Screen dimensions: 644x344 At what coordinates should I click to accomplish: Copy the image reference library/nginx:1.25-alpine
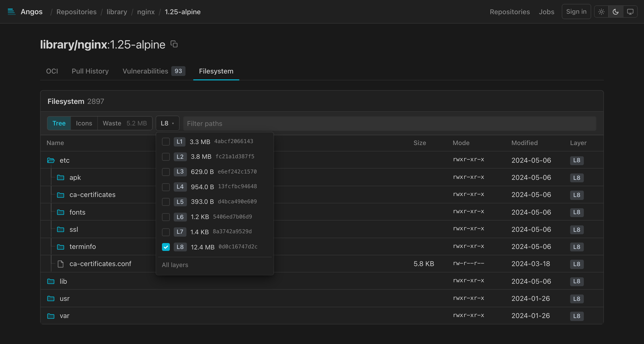pyautogui.click(x=174, y=44)
